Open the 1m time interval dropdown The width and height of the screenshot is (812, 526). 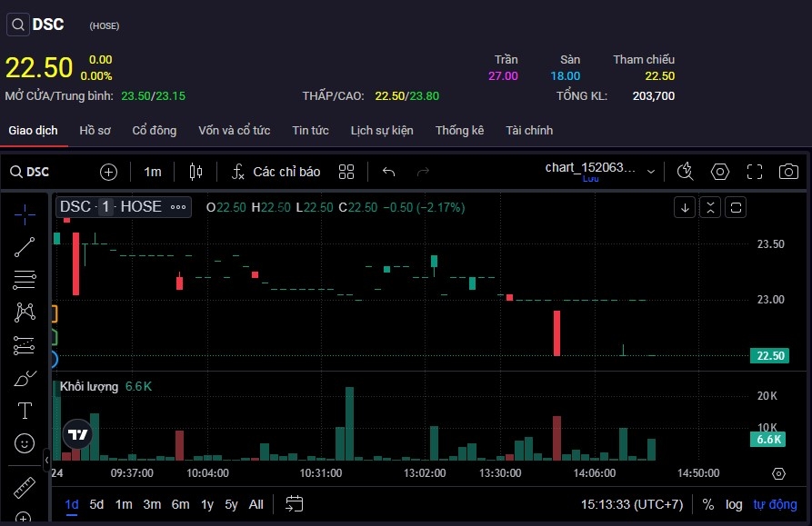coord(153,172)
